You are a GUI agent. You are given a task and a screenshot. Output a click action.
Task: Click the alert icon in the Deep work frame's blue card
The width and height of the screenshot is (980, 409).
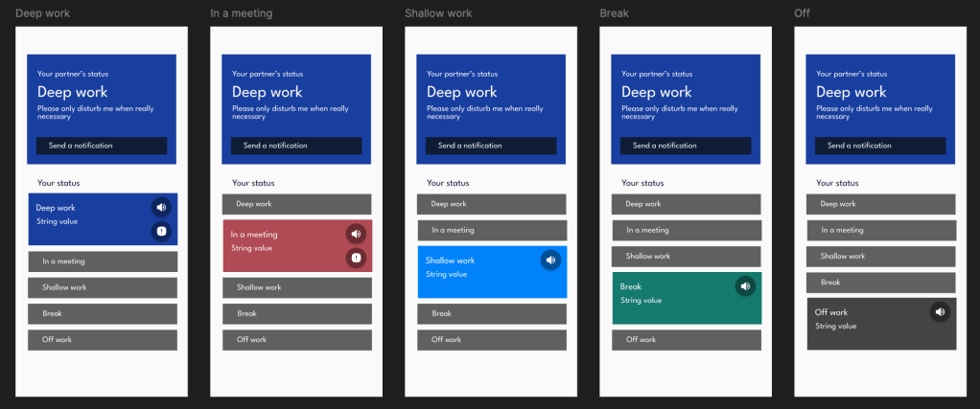(x=161, y=231)
